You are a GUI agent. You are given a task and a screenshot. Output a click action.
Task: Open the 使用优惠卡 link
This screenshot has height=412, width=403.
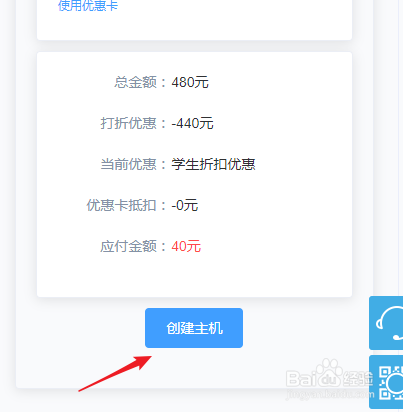pyautogui.click(x=88, y=6)
